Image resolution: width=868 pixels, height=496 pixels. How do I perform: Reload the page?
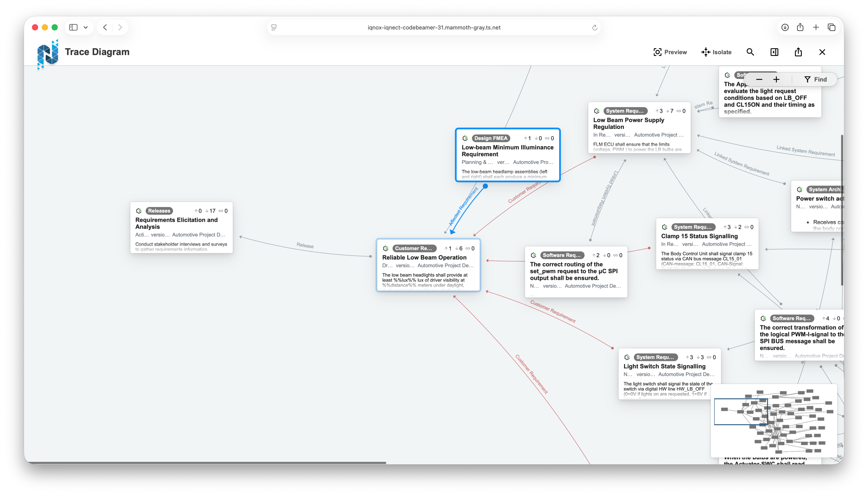(595, 27)
